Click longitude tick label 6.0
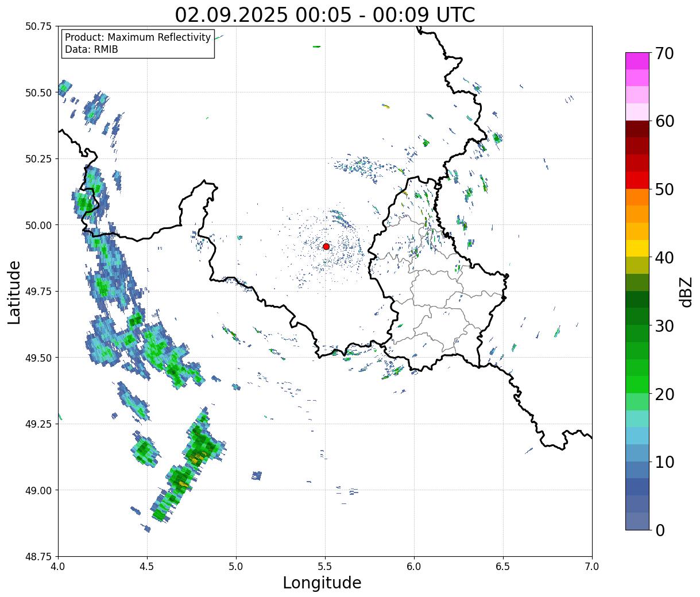Viewport: 700px width, 597px height. (x=414, y=567)
